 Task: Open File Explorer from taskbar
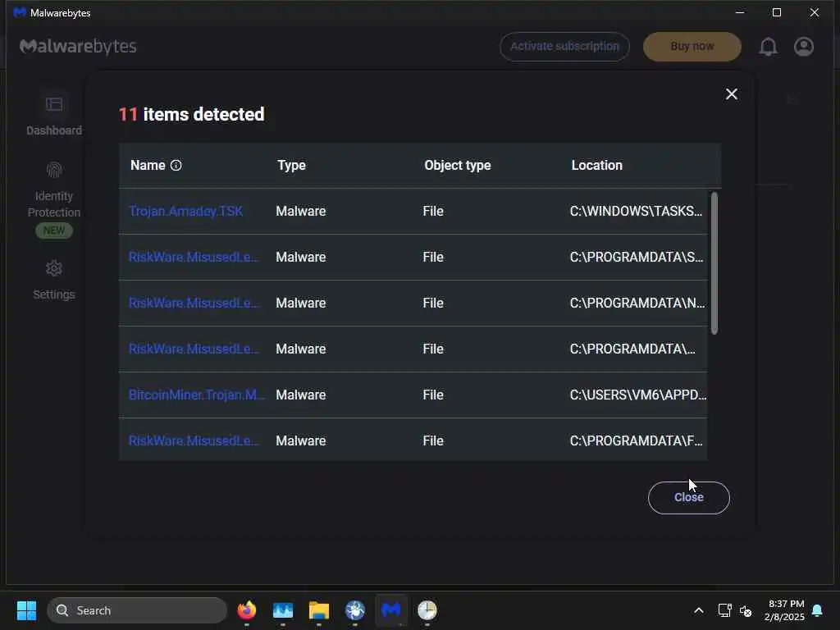click(319, 610)
